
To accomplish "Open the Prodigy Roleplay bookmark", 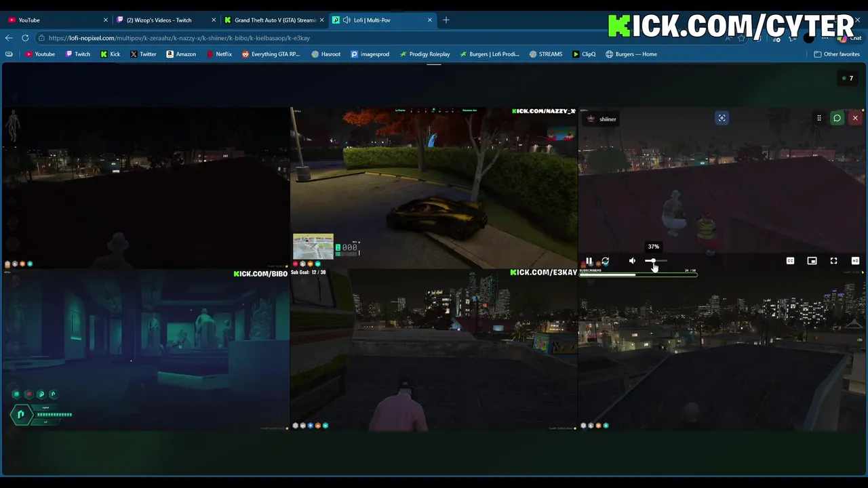I will coord(425,54).
